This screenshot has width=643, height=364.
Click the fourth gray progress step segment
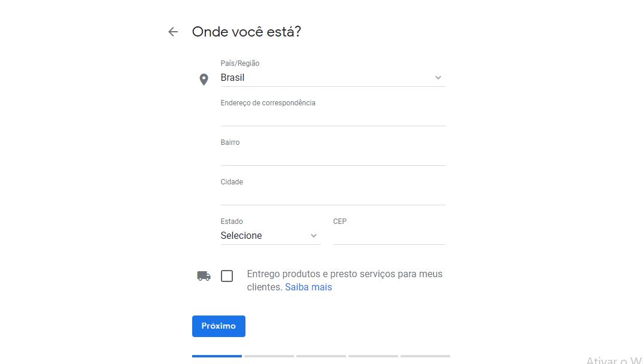[373, 356]
